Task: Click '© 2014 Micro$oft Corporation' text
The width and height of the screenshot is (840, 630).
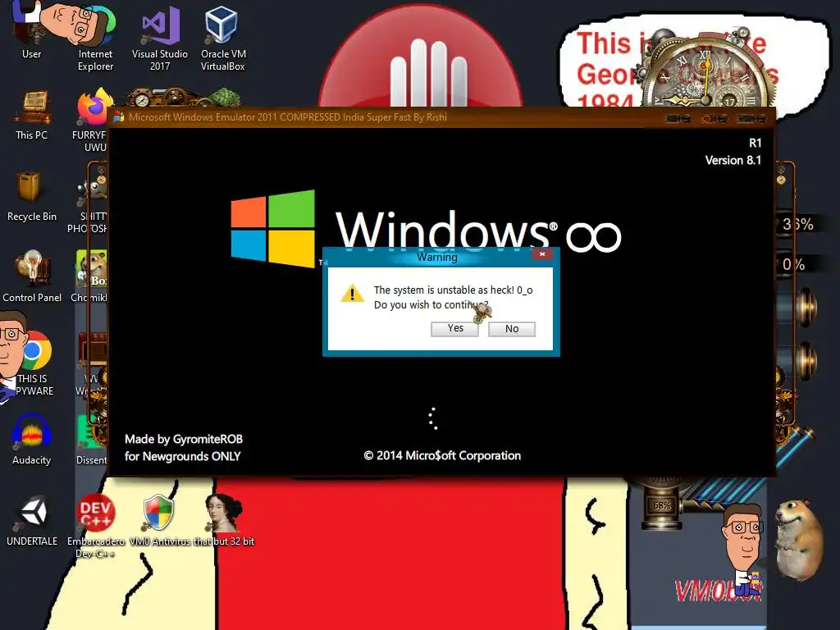Action: [442, 456]
